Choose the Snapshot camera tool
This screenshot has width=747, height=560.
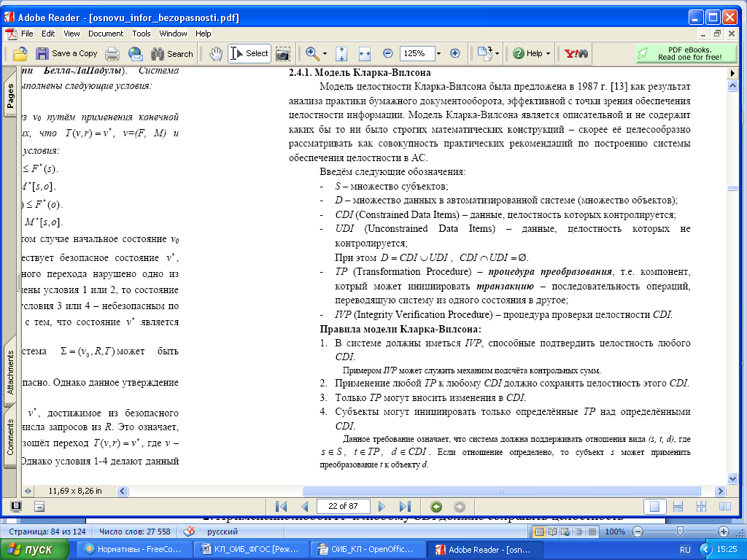point(283,54)
